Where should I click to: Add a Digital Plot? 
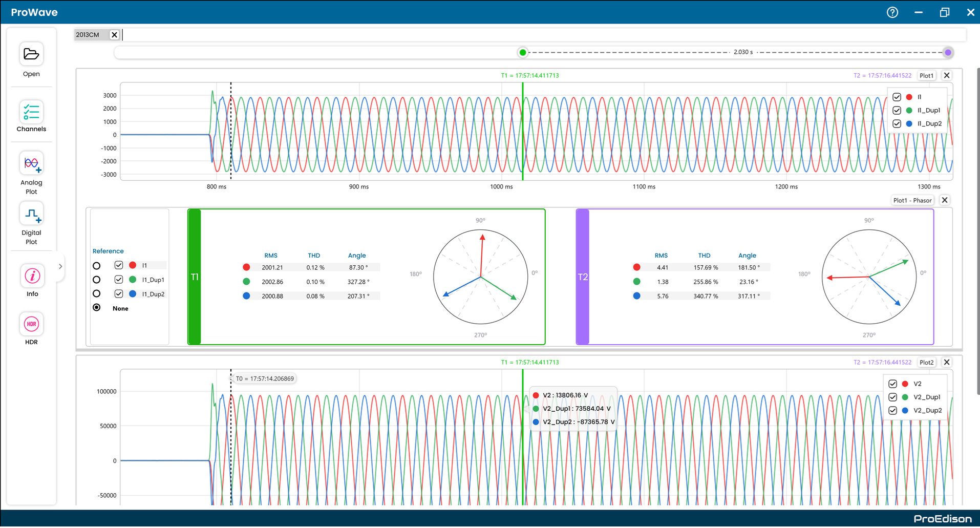coord(31,214)
